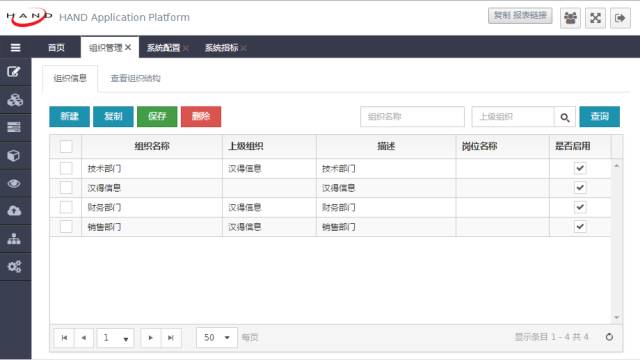
Task: Click the settings gears sidebar icon
Action: 14,267
